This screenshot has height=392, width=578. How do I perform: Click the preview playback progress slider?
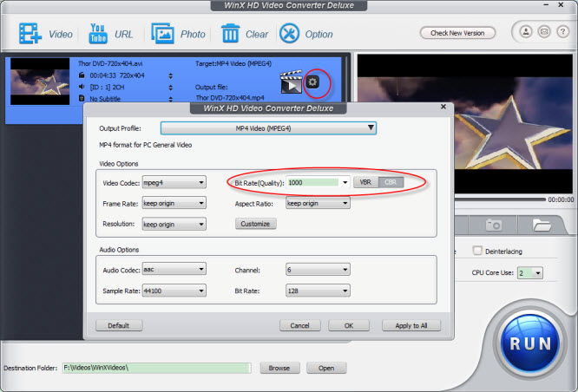tap(500, 199)
